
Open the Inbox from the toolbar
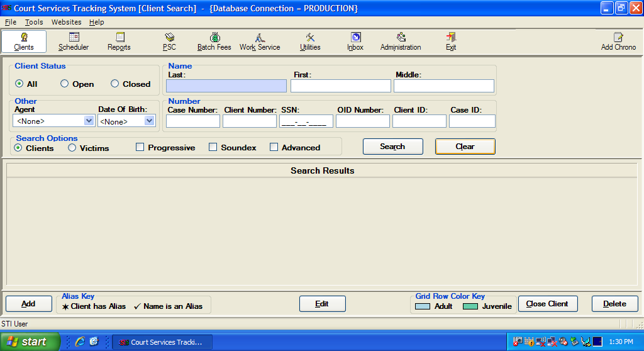[355, 42]
